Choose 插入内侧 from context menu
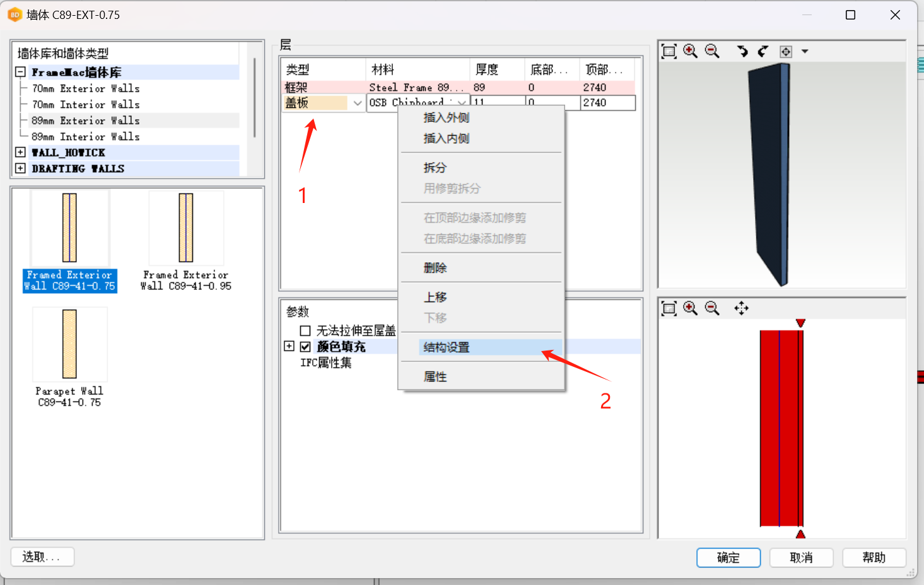Viewport: 924px width, 585px height. click(x=447, y=139)
